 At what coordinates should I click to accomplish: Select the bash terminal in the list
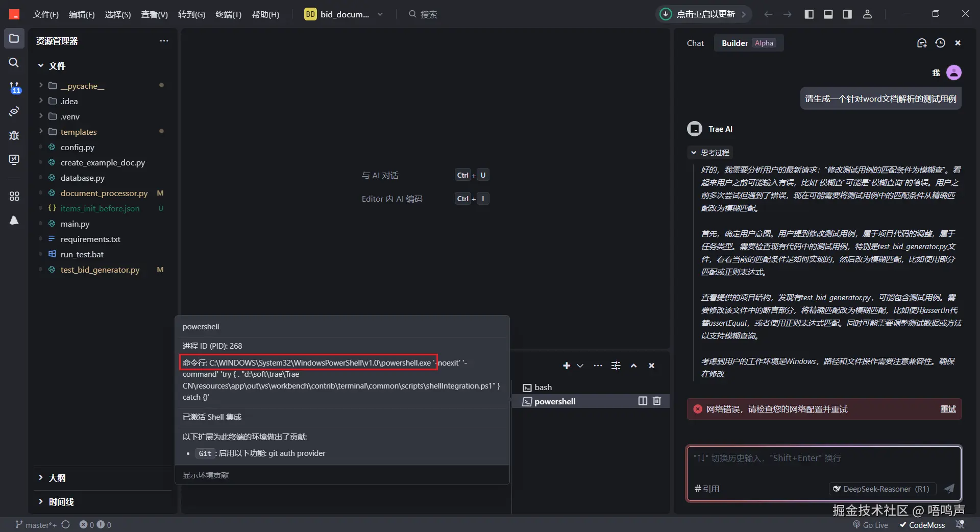(x=543, y=387)
